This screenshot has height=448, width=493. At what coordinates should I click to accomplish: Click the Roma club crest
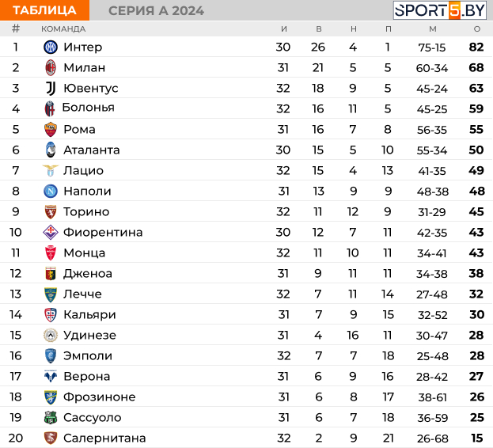pyautogui.click(x=51, y=130)
